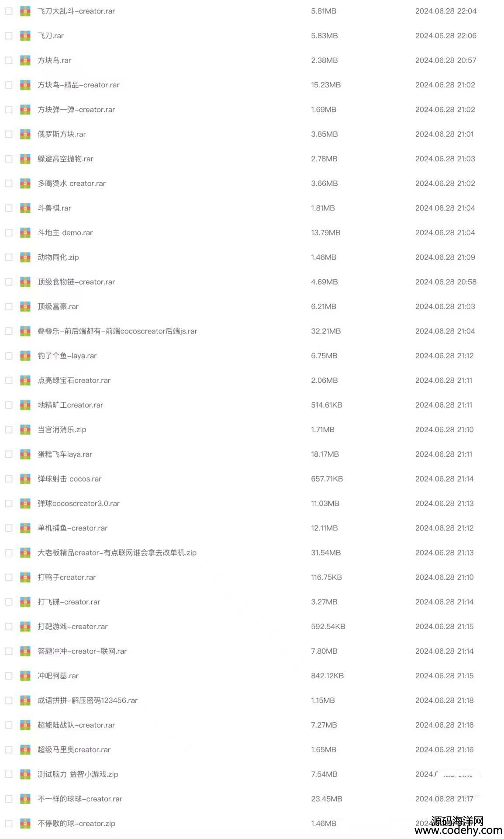Click the 32.21MB file size entry
Image resolution: width=504 pixels, height=839 pixels.
pos(326,331)
